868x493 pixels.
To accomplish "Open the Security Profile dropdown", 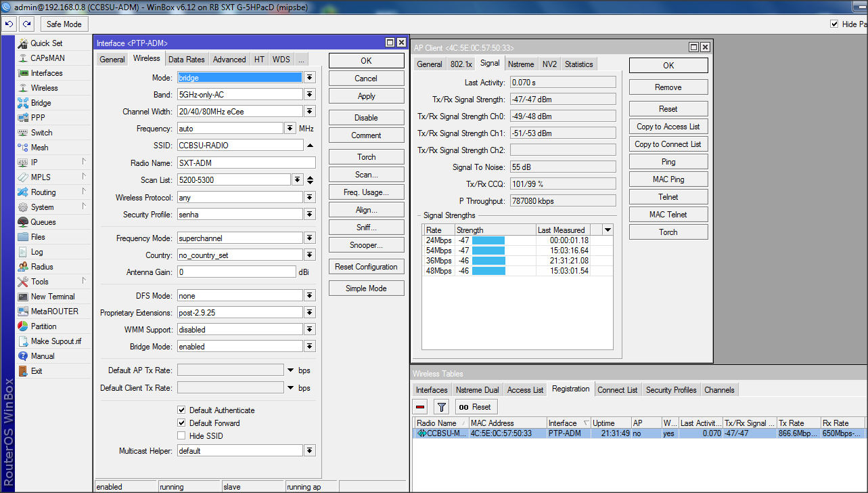I will click(310, 215).
